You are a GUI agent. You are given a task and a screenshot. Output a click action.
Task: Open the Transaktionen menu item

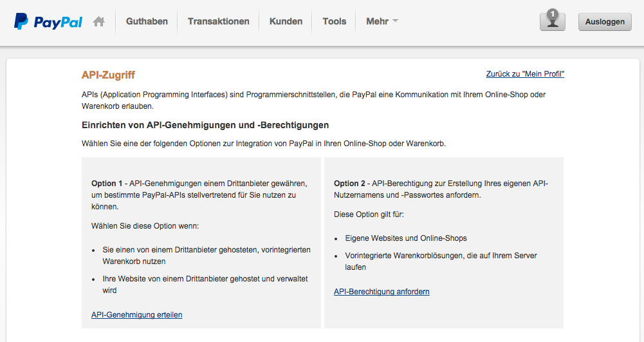pyautogui.click(x=219, y=21)
